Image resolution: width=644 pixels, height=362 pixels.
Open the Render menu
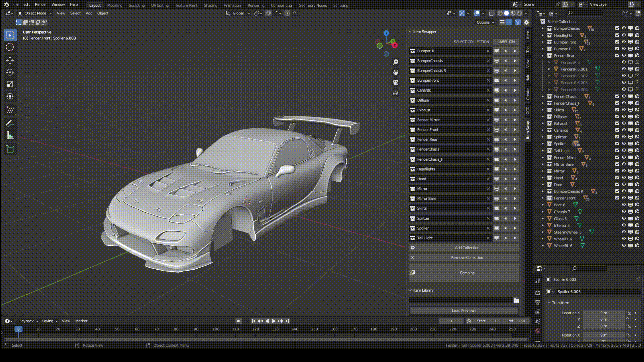tap(41, 4)
